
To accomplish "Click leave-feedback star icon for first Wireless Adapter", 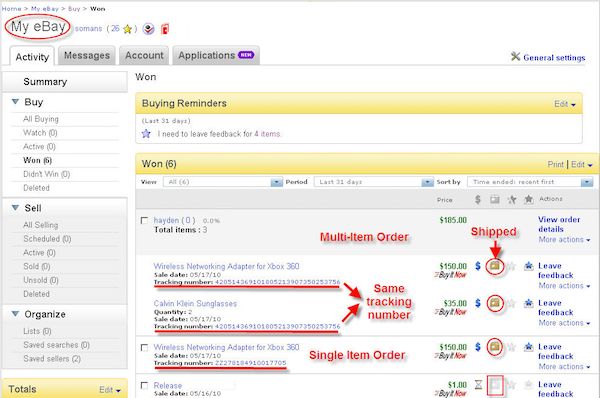I will point(529,266).
